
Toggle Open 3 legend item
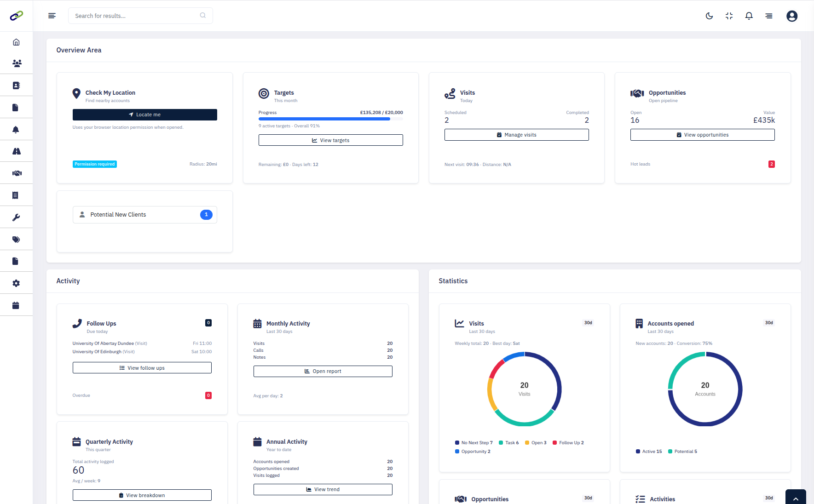(x=536, y=443)
